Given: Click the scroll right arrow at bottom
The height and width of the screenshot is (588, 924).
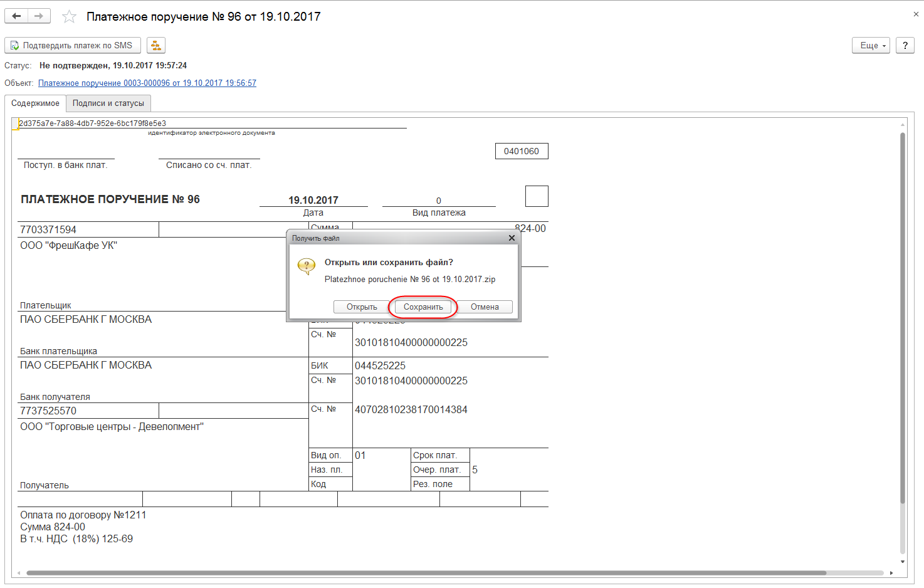Looking at the screenshot, I should (891, 573).
